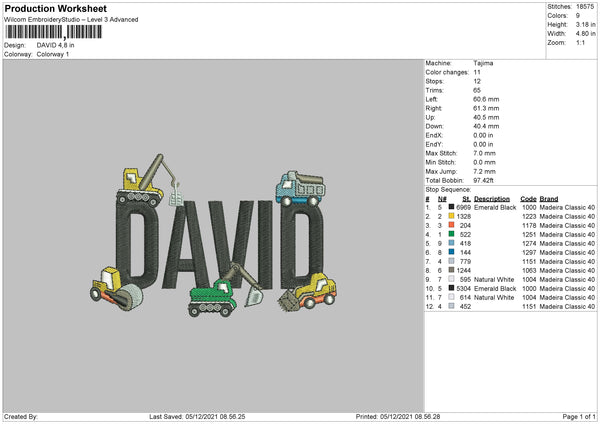Image resolution: width=600 pixels, height=424 pixels.
Task: Click the Trims value '65'
Action: (477, 90)
